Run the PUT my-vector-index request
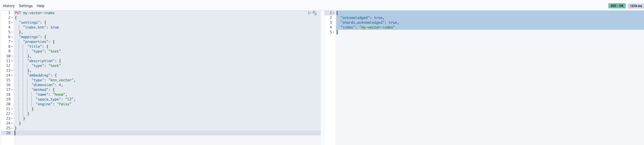The height and width of the screenshot is (145, 644). [309, 13]
